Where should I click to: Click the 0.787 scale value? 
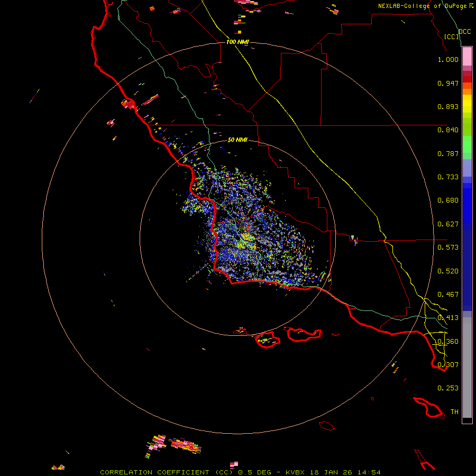(448, 153)
